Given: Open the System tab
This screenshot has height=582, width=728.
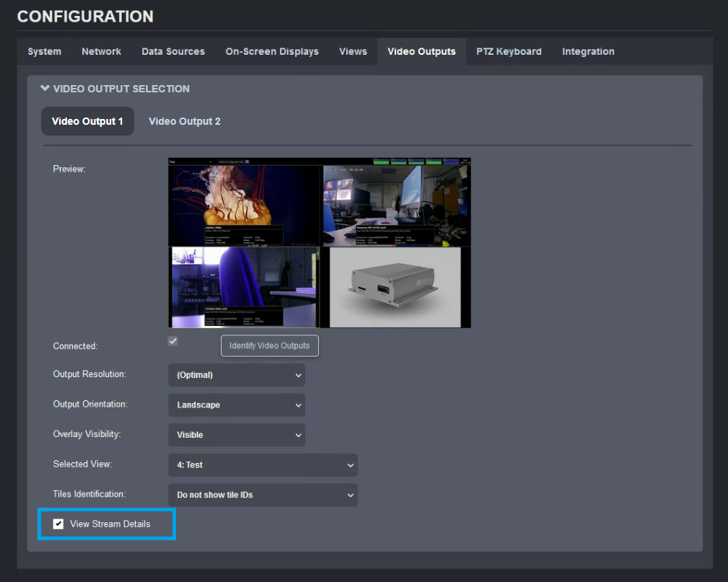Looking at the screenshot, I should pos(44,51).
